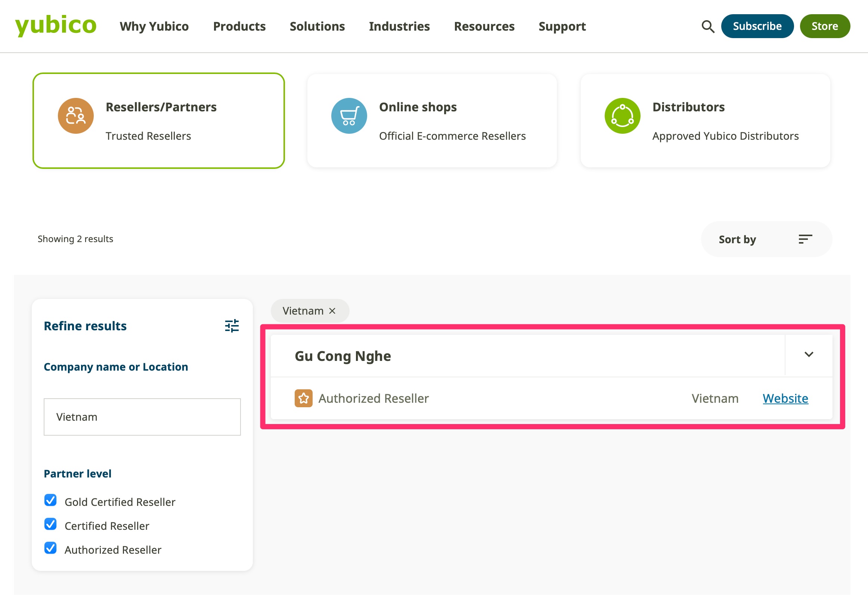Click the Company name or Location label

coord(116,367)
